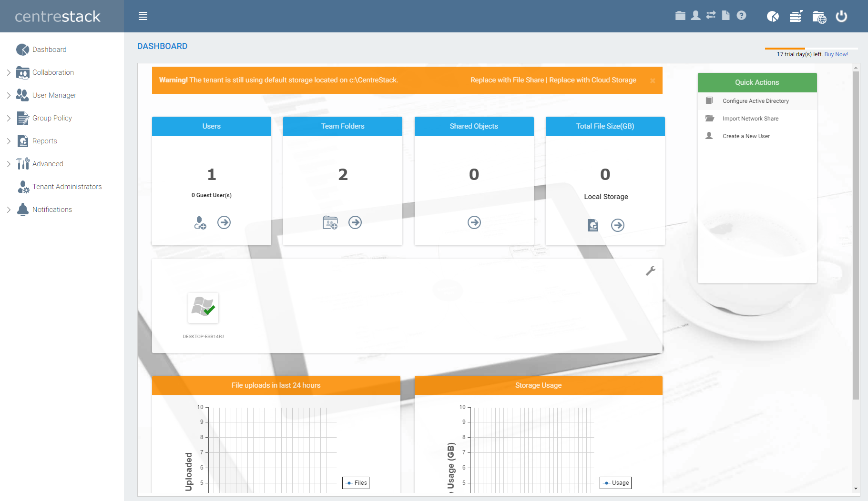Viewport: 868px width, 501px height.
Task: Click the dashboard vertical scrollbar
Action: (x=856, y=236)
